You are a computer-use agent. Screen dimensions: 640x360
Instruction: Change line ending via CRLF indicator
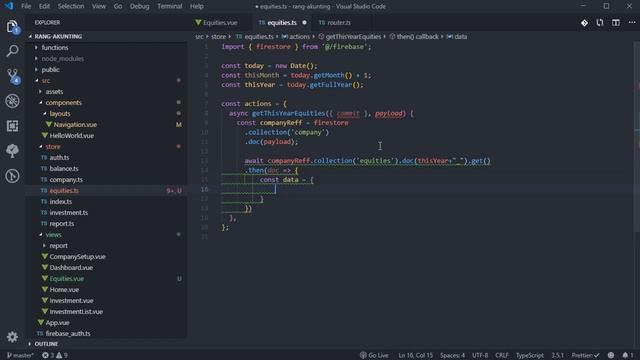coord(502,356)
